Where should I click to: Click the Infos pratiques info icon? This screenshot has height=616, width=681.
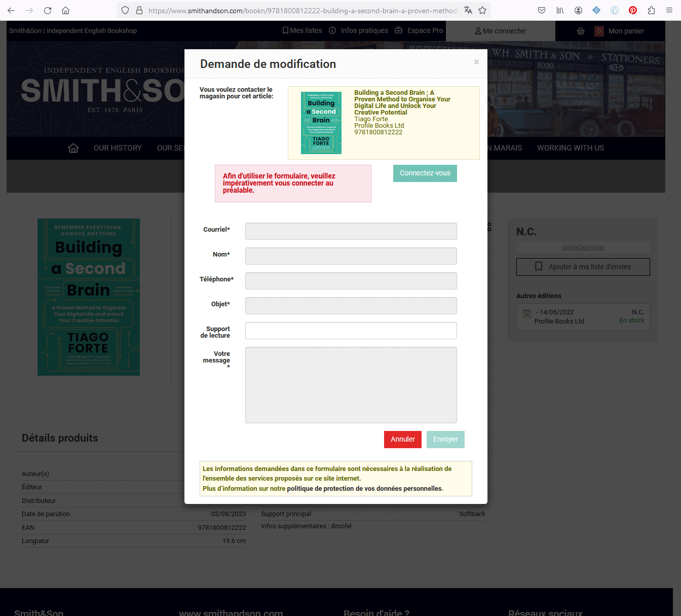pyautogui.click(x=332, y=30)
